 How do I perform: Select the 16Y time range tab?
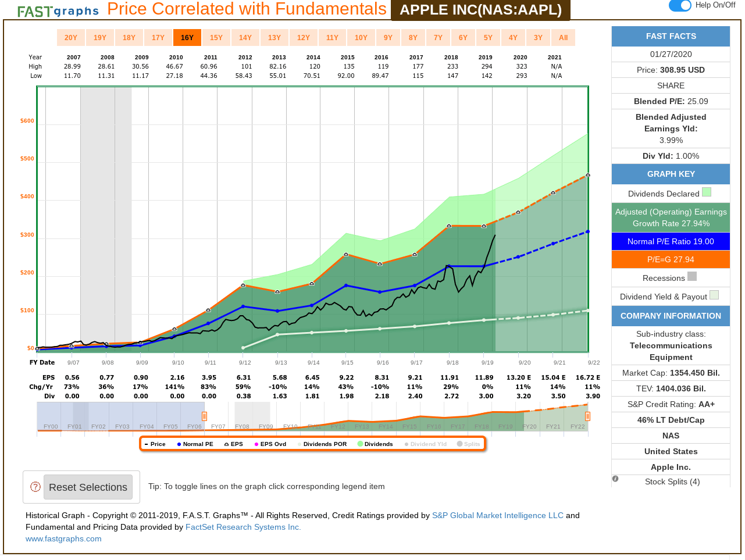(187, 38)
